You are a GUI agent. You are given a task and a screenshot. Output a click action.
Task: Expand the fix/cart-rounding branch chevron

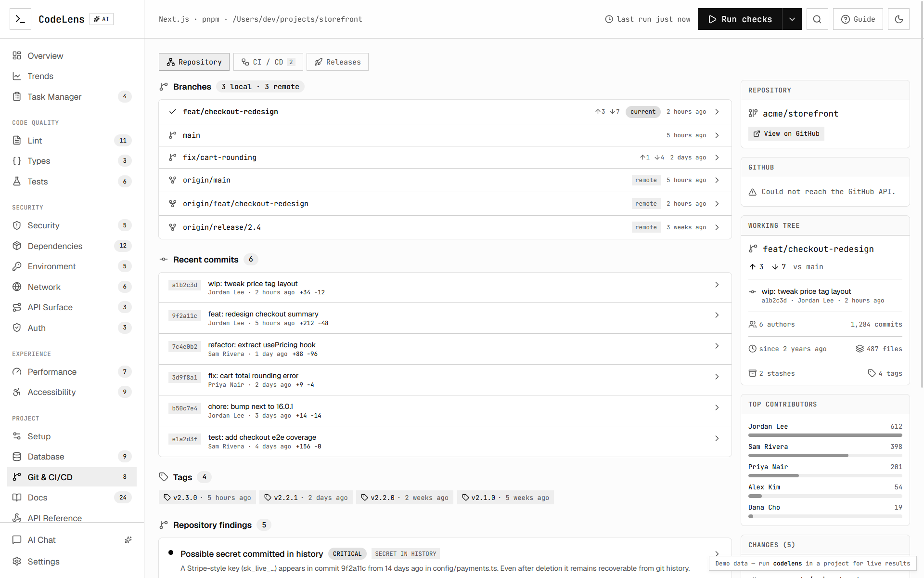(717, 158)
